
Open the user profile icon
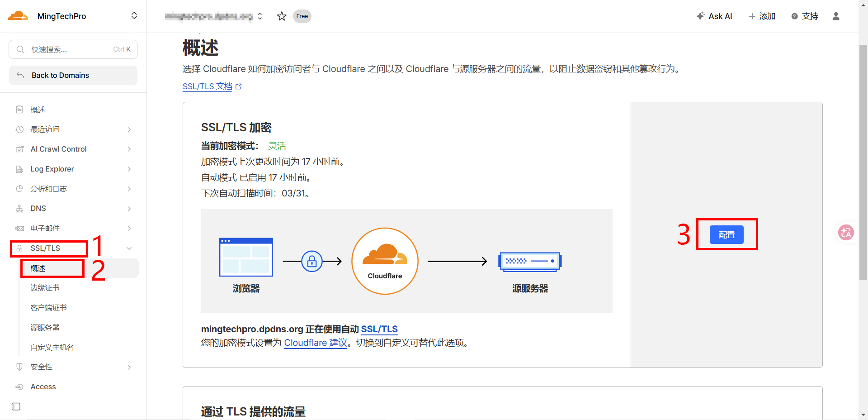[836, 16]
